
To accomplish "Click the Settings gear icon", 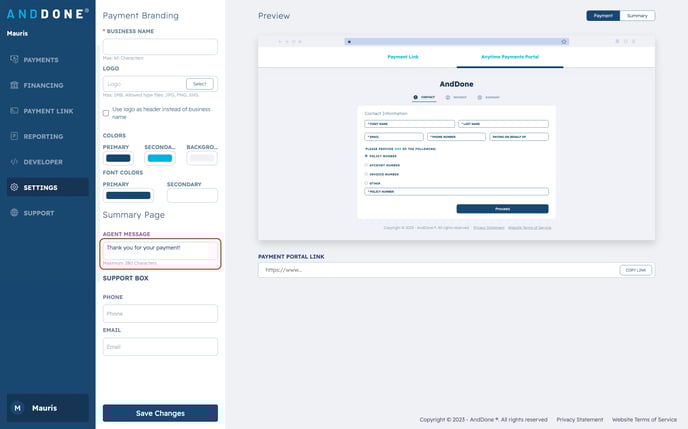I will point(14,187).
